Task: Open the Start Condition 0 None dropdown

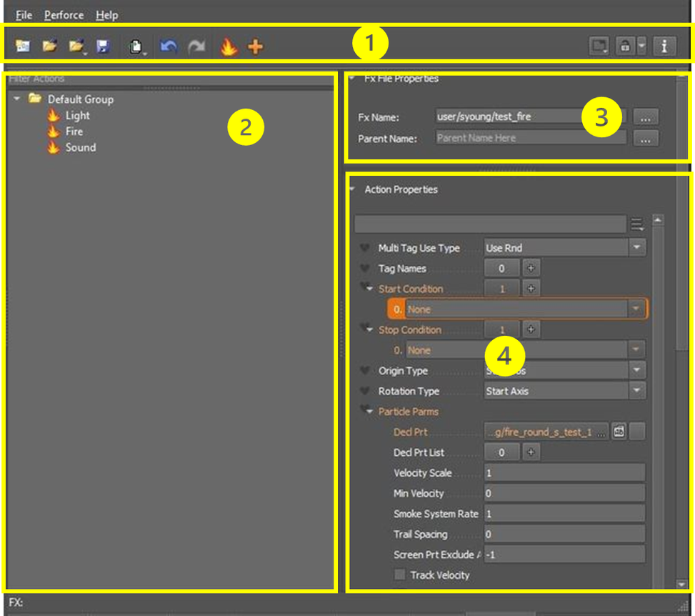Action: 636,309
